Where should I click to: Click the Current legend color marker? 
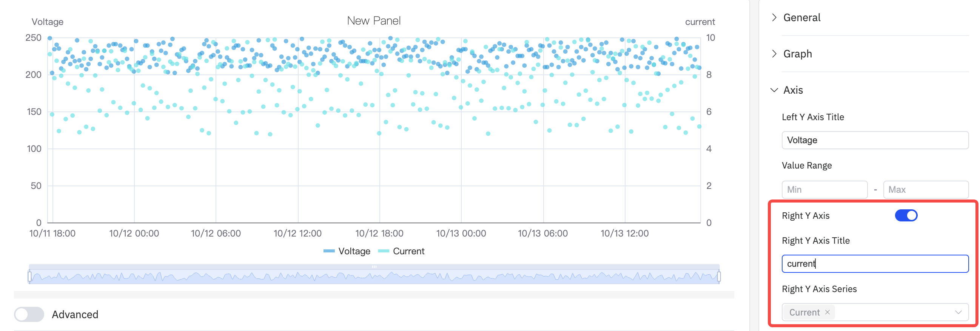(x=384, y=251)
